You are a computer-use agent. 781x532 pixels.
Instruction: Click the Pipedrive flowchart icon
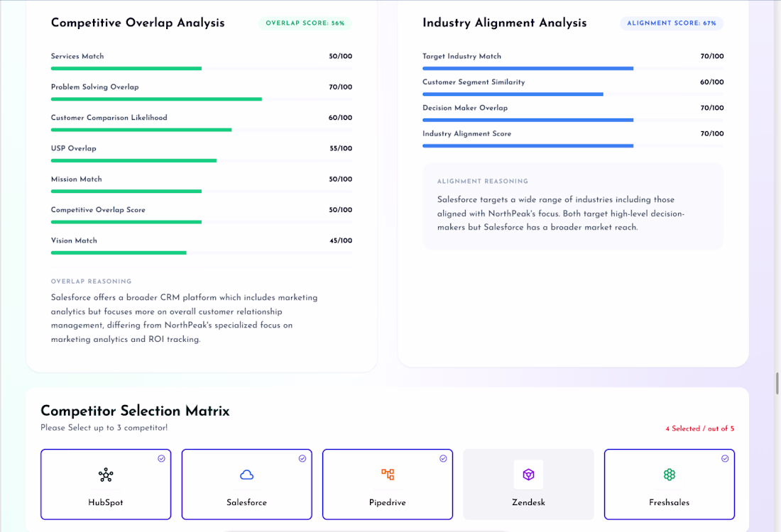point(388,475)
